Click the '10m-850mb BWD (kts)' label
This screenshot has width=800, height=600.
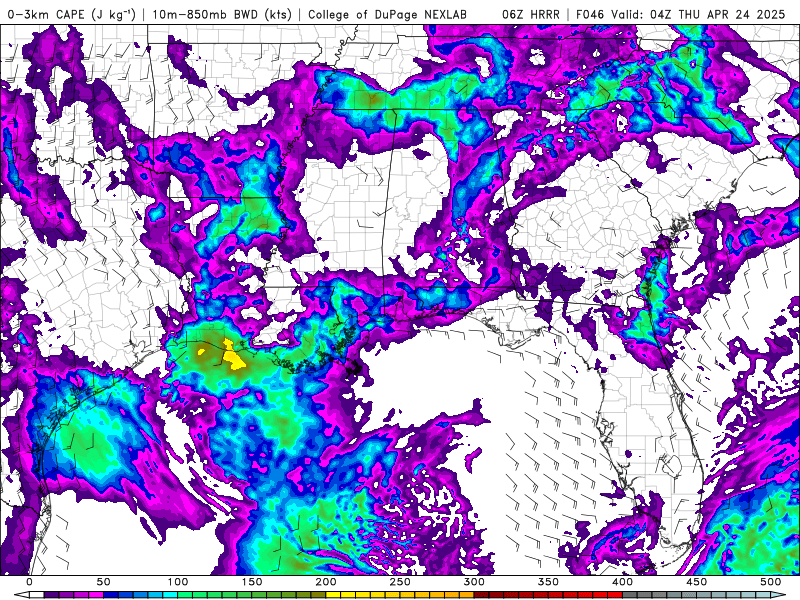pos(222,14)
